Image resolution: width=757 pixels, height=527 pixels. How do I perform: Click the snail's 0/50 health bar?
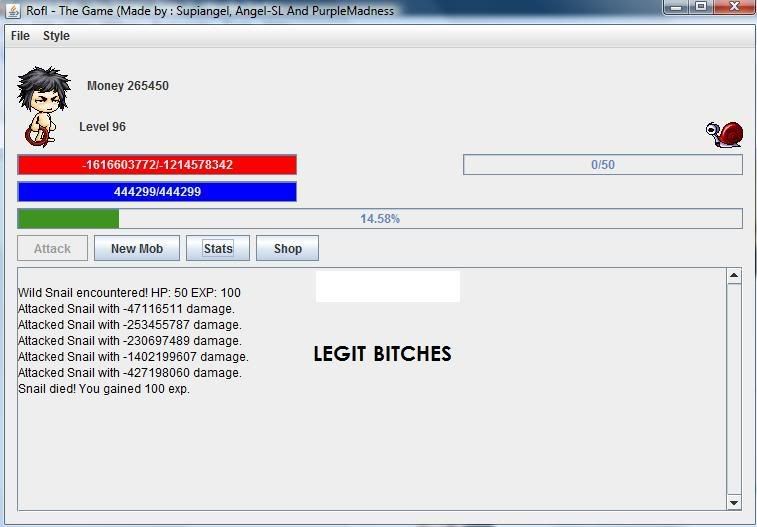tap(602, 165)
